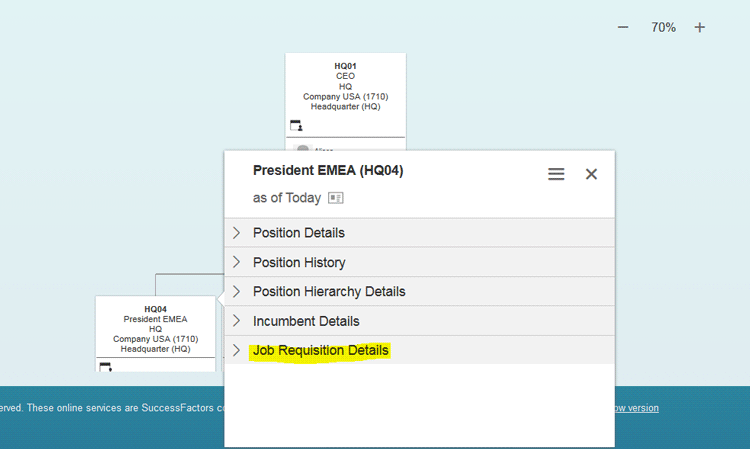Screen dimensions: 750x449
Task: Expand the Position Details chevron
Action: [x=237, y=233]
